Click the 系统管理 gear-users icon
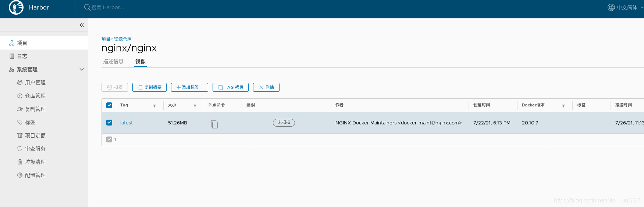 [x=12, y=69]
